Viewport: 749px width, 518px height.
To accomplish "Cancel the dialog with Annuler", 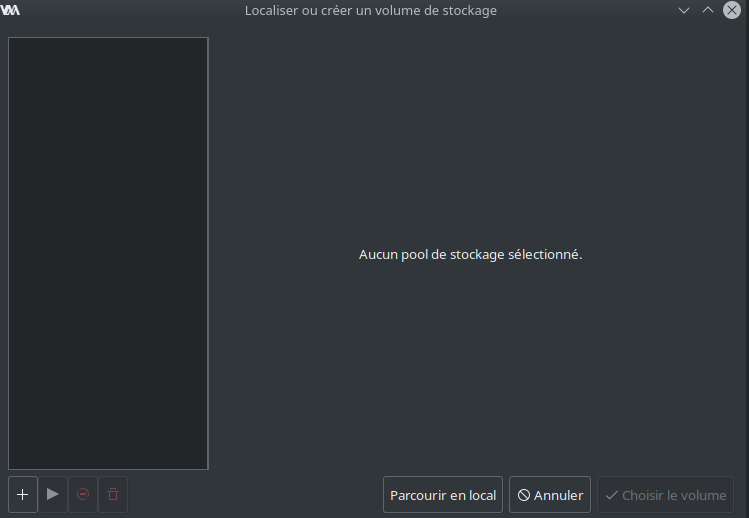I will (x=550, y=495).
